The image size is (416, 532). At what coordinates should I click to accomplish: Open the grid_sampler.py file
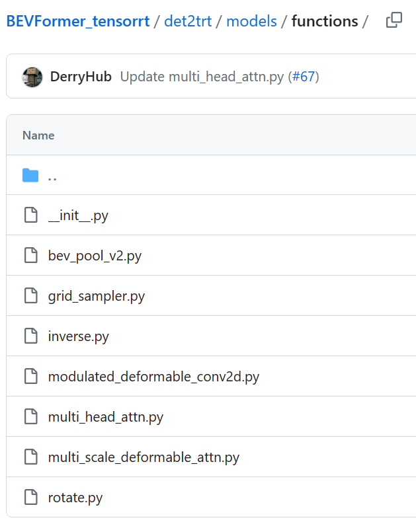[97, 296]
